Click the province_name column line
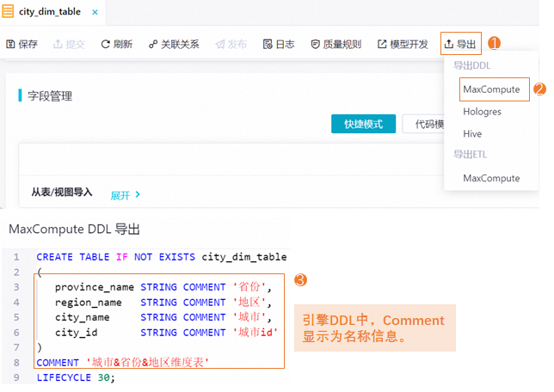The height and width of the screenshot is (392, 554). pyautogui.click(x=163, y=287)
